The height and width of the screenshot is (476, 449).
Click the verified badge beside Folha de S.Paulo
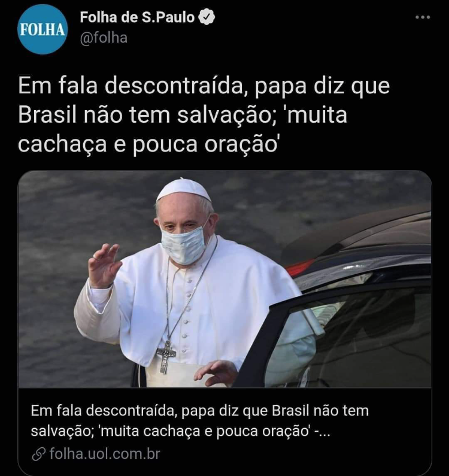pos(207,17)
